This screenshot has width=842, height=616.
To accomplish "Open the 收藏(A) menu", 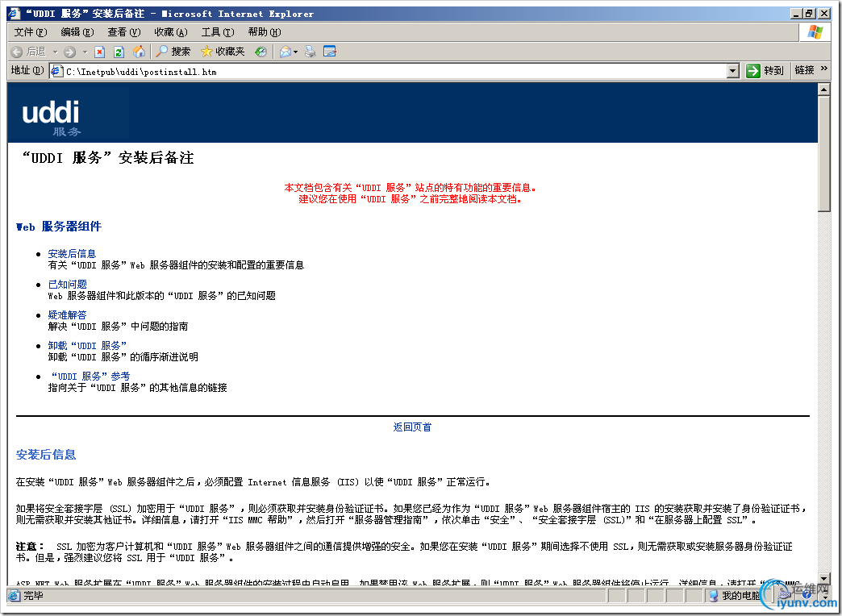I will [171, 32].
